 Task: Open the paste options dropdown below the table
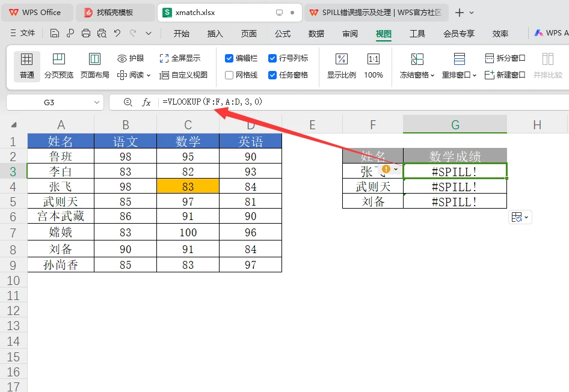(520, 217)
